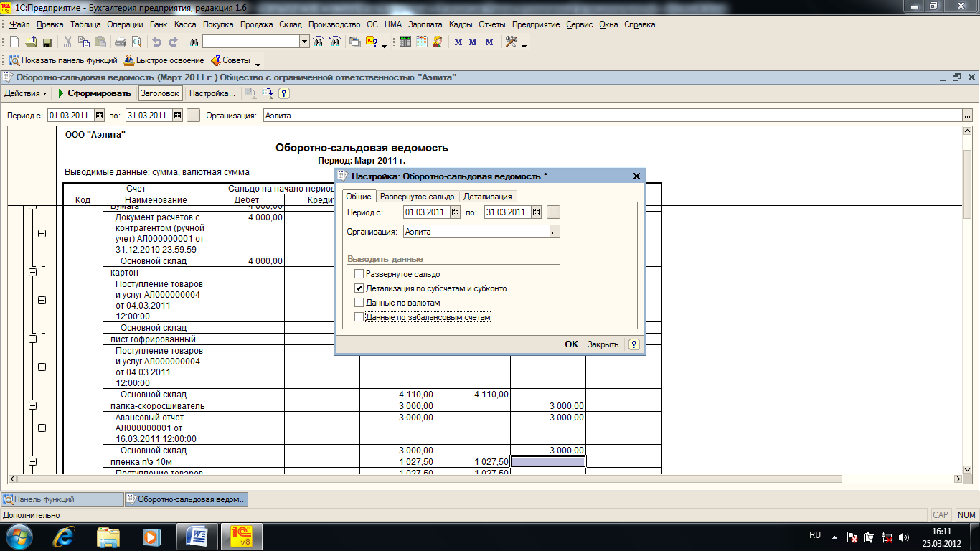980x551 pixels.
Task: Click the M+ memory add button
Action: coord(475,42)
